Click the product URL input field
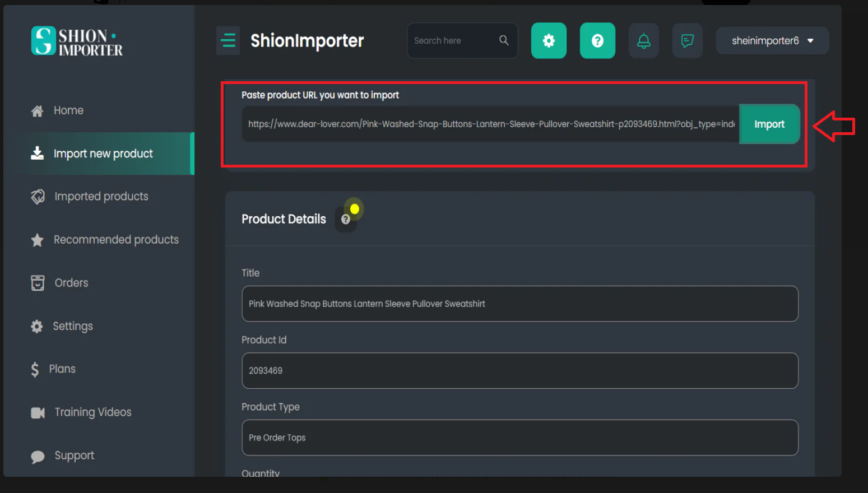This screenshot has height=493, width=868. tap(490, 124)
